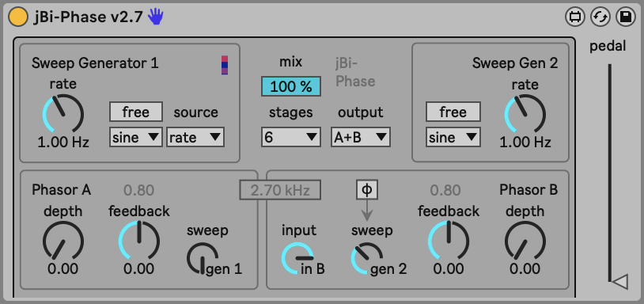Click the 0.00 value under Phasor A feedback

click(x=138, y=269)
